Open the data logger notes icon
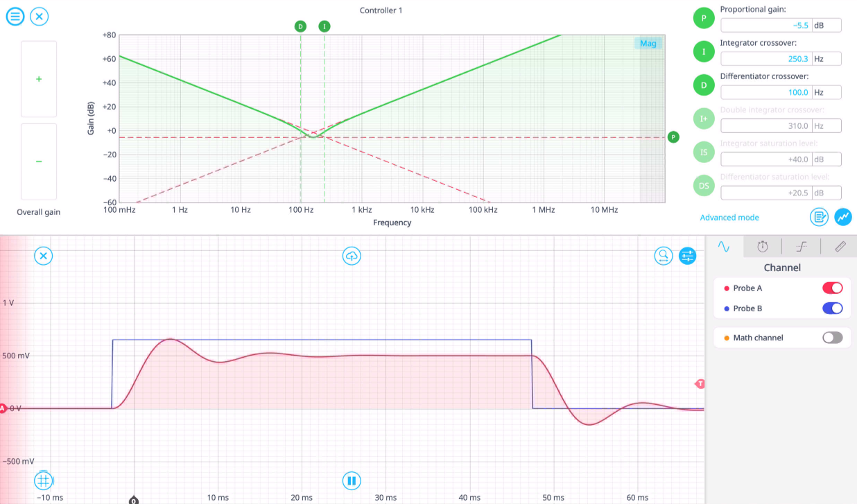Image resolution: width=857 pixels, height=504 pixels. point(820,217)
